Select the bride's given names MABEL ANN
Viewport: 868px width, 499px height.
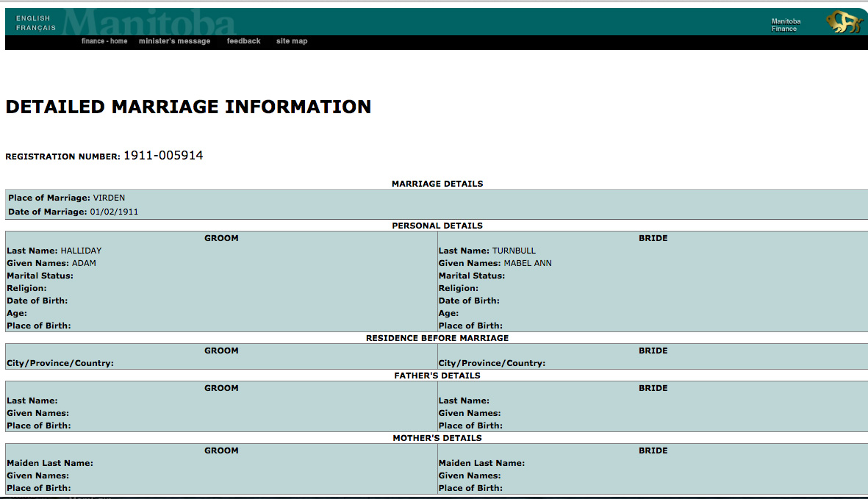point(528,263)
